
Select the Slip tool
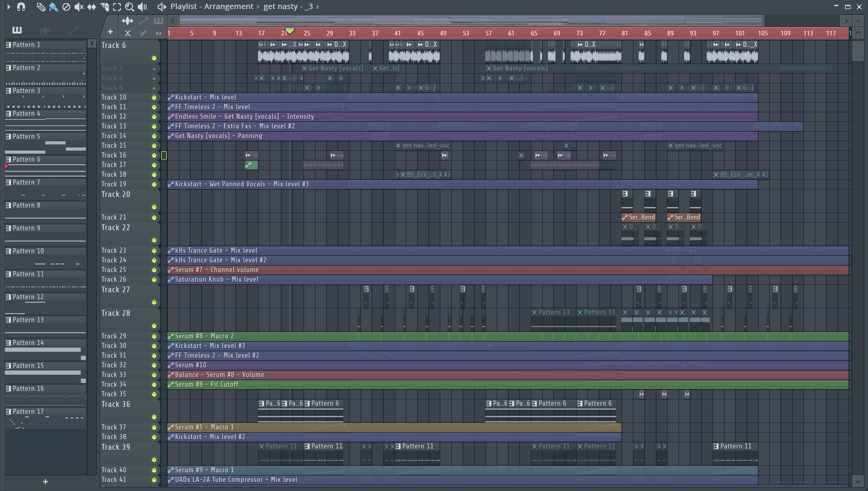coord(91,7)
